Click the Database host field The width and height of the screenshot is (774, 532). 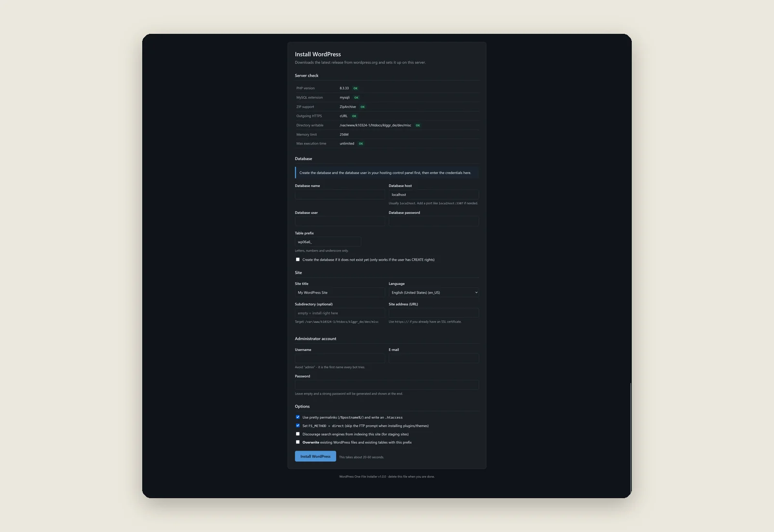pyautogui.click(x=433, y=194)
